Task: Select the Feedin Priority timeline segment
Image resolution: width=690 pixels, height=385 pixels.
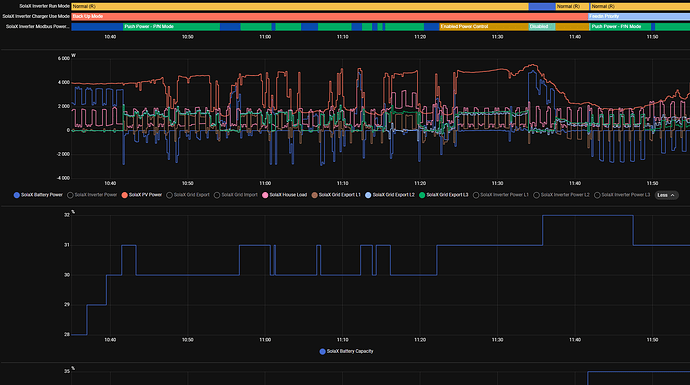Action: 639,16
